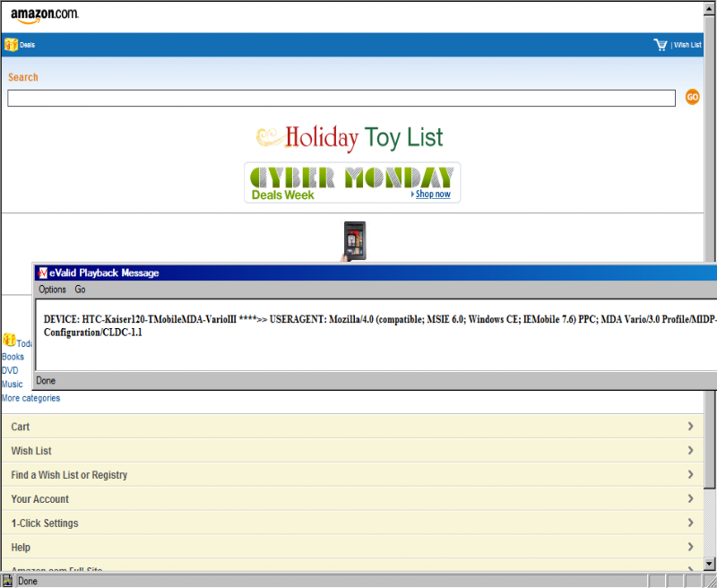The width and height of the screenshot is (717, 588).
Task: Expand the Wish List row chevron
Action: pyautogui.click(x=690, y=450)
